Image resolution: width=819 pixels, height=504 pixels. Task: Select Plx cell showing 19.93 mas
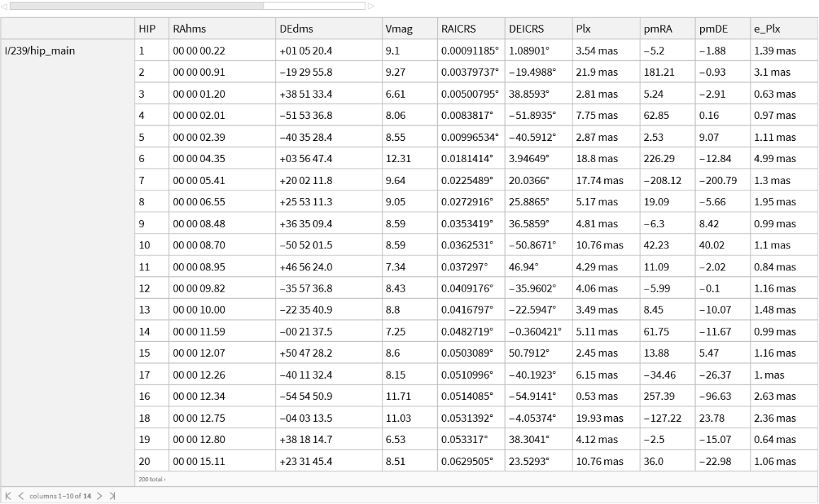pos(599,418)
